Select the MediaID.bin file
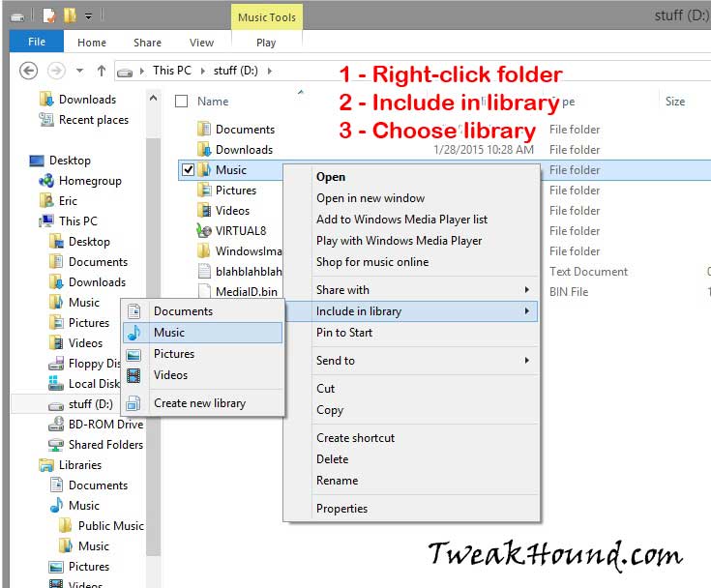711x588 pixels. [x=238, y=291]
